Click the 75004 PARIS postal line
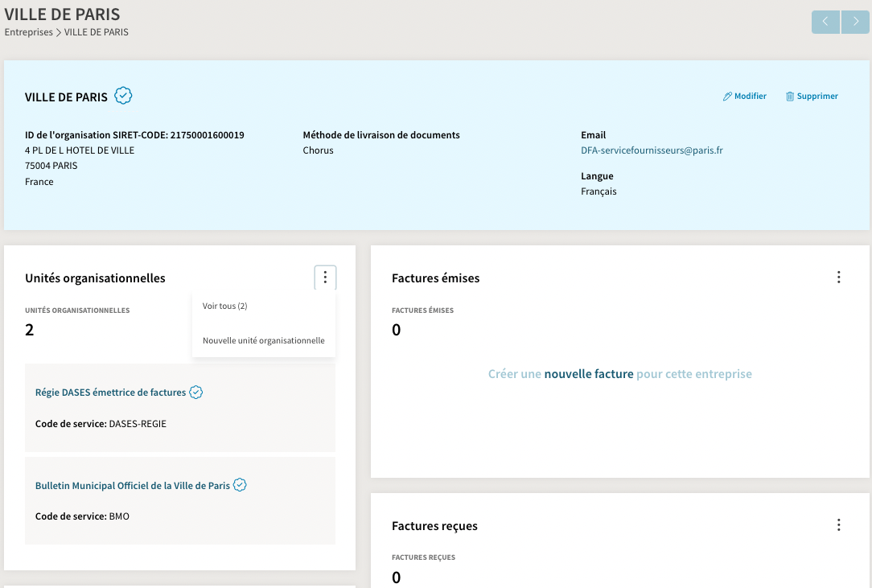 tap(51, 166)
